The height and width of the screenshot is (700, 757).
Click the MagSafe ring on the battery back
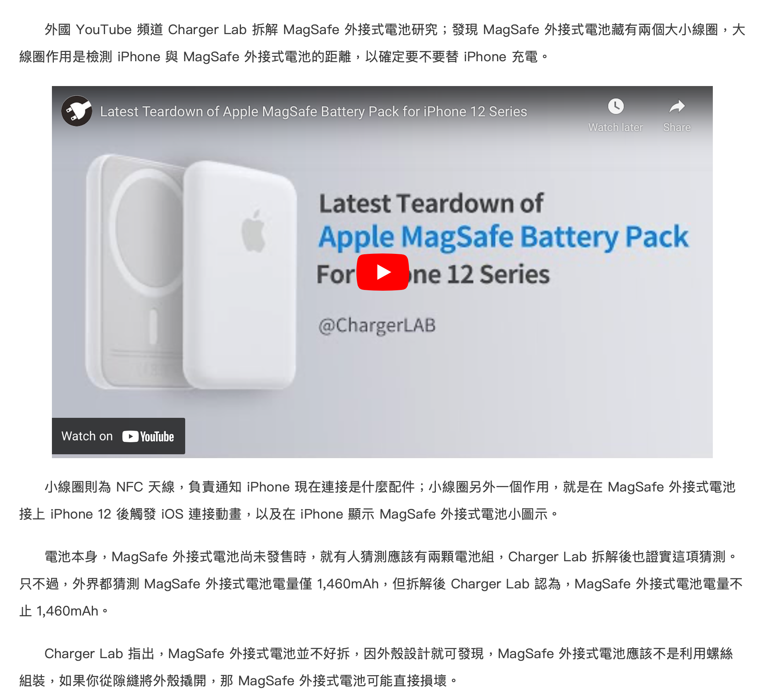coord(147,233)
